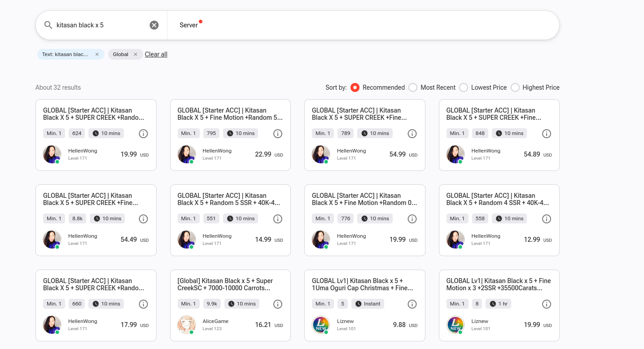
Task: Open the Server filter dropdown
Action: 189,25
